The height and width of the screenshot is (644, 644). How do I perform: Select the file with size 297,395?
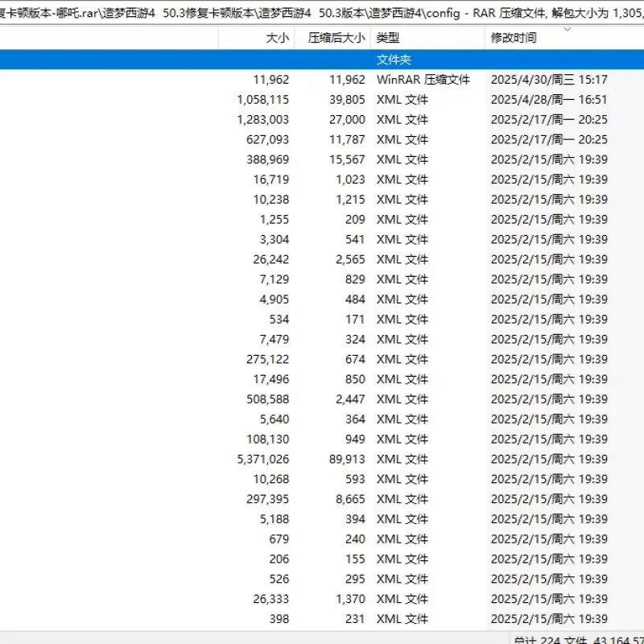pyautogui.click(x=267, y=499)
